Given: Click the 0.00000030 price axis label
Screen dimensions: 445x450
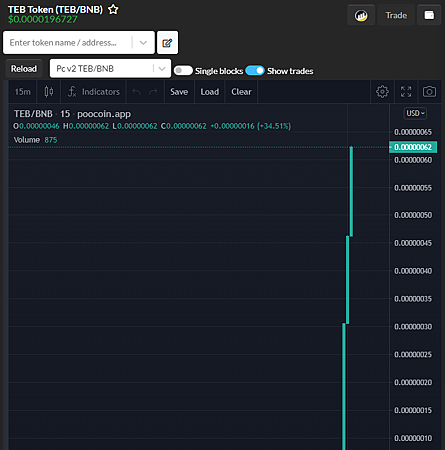Looking at the screenshot, I should [413, 327].
